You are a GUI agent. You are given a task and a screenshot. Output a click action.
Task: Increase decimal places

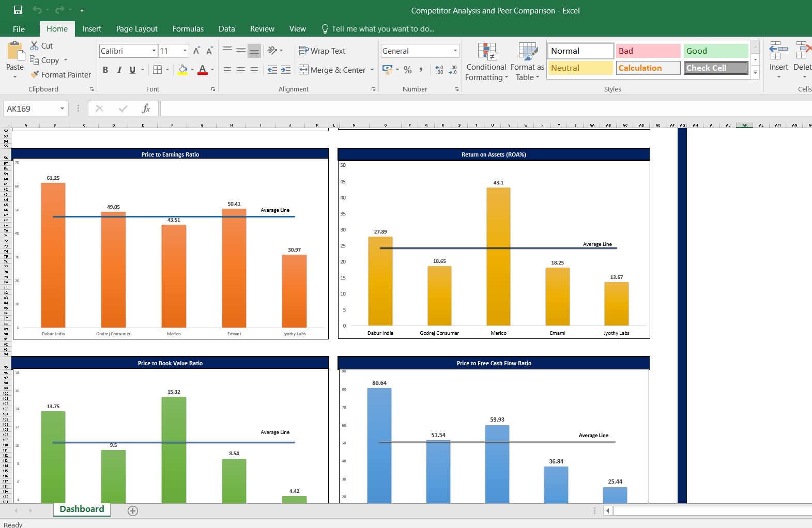coord(439,70)
